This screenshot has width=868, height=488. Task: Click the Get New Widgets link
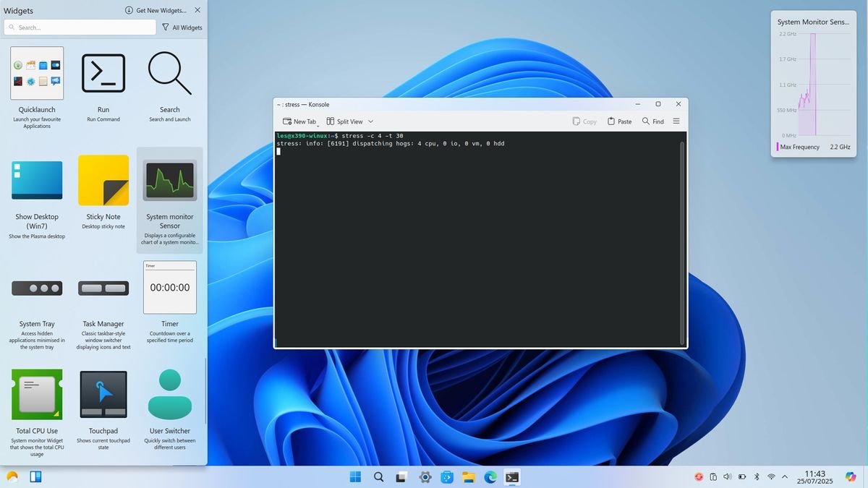(x=158, y=10)
